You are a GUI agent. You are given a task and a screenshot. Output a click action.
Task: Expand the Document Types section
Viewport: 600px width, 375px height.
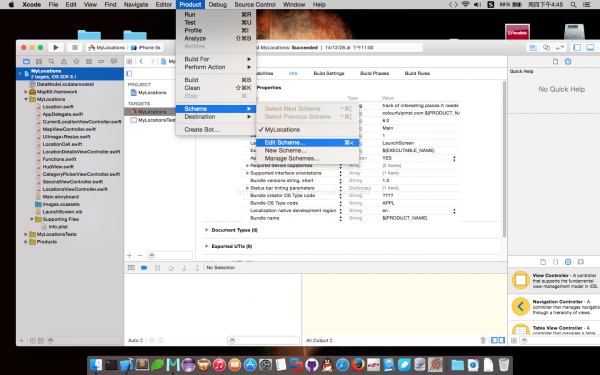click(x=207, y=230)
